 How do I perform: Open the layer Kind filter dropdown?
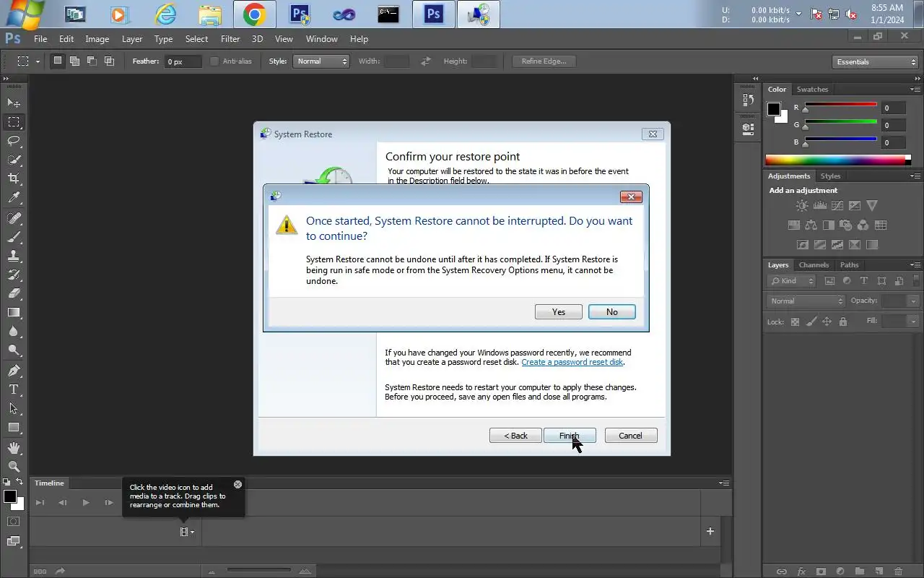pos(792,281)
